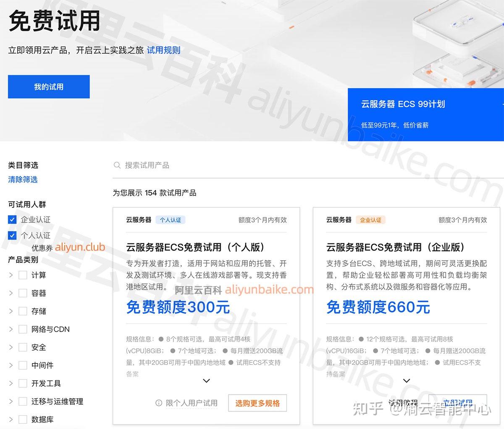Screen dimensions: 504x429
Task: Click the 企业认证 tag on card
Action: click(371, 220)
